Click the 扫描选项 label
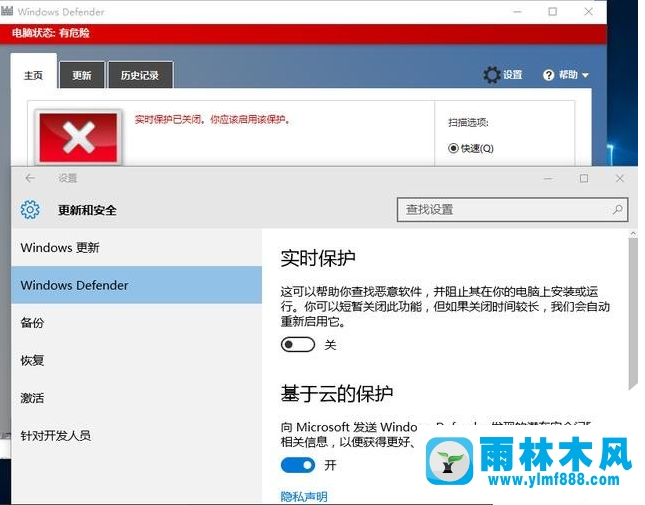Image resolution: width=645 pixels, height=505 pixels. pos(468,123)
